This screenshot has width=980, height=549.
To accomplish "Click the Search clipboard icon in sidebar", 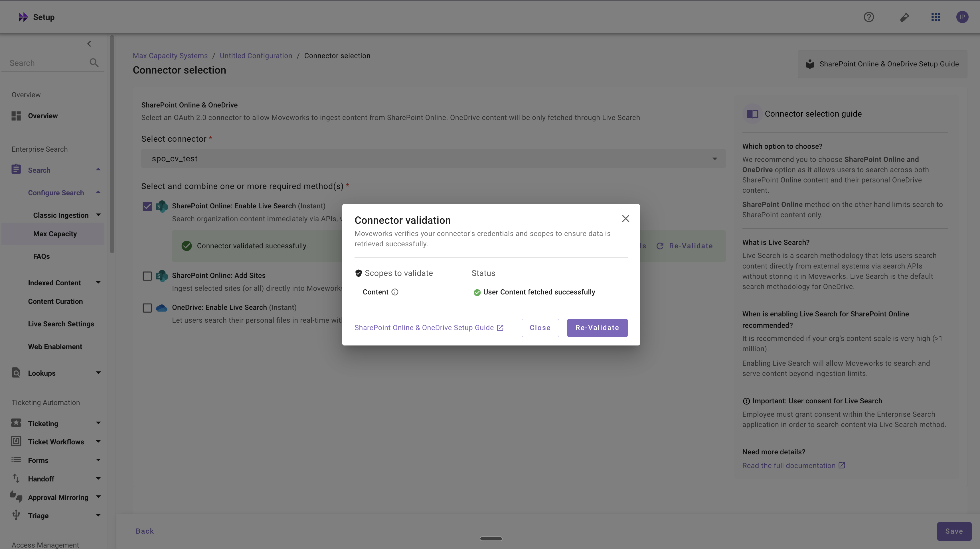I will (16, 169).
